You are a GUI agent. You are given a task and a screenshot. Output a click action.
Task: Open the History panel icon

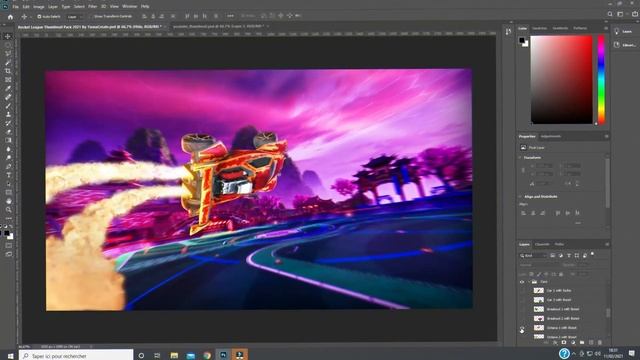pos(508,31)
